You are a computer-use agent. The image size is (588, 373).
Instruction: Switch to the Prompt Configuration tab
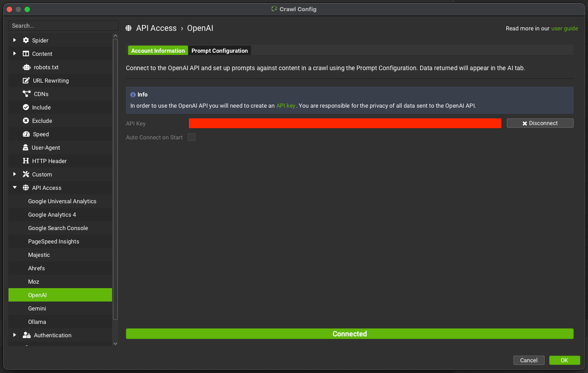219,50
